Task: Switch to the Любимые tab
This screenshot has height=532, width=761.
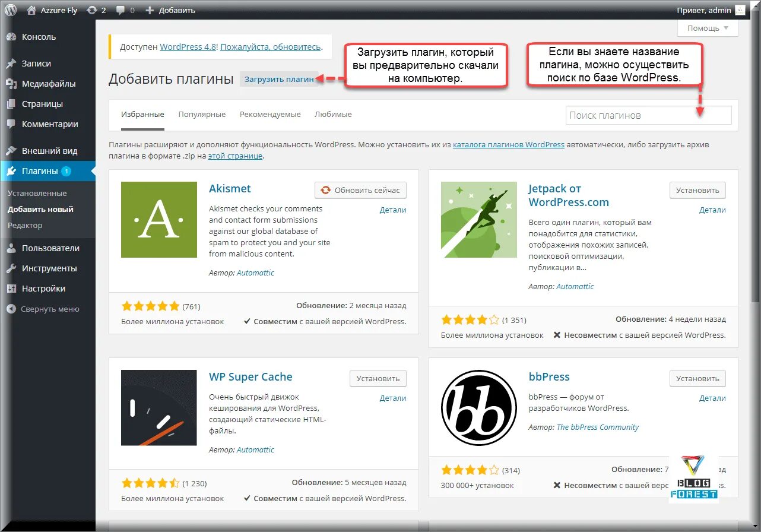Action: 333,114
